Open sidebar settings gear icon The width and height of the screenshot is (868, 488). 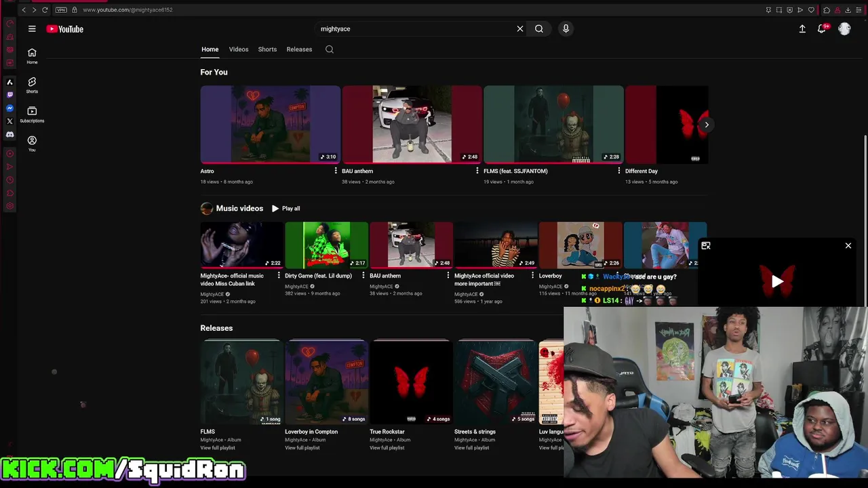click(x=9, y=206)
